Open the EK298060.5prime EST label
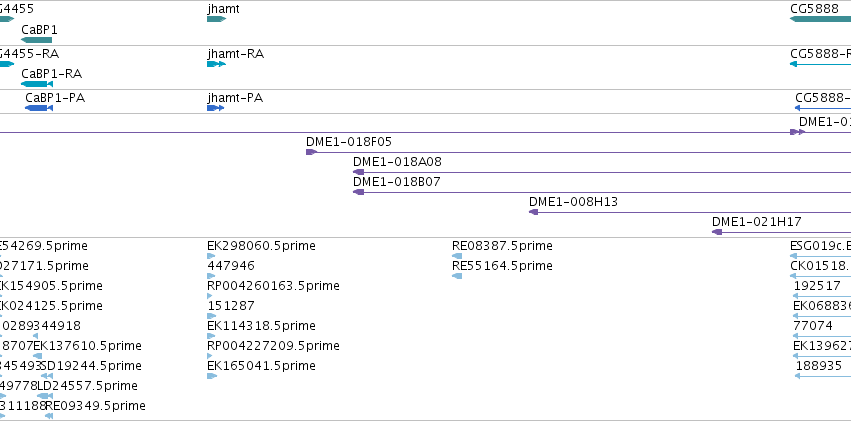The image size is (851, 421). coord(261,246)
